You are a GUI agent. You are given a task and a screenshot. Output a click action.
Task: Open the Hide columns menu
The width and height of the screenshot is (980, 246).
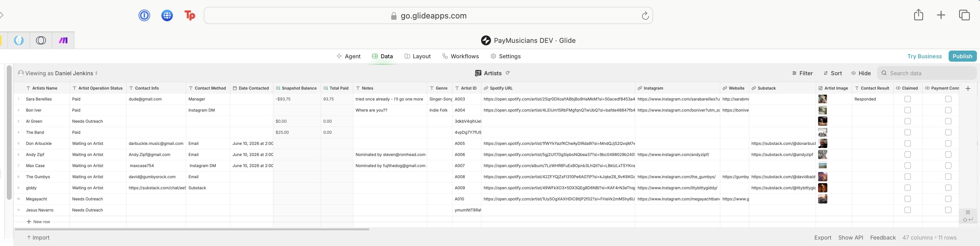point(861,73)
